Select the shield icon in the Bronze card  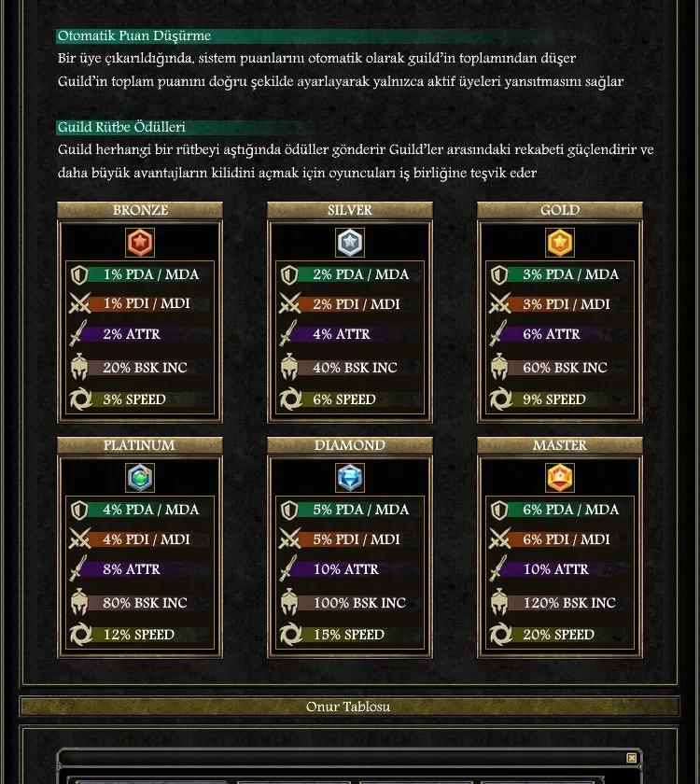(x=81, y=273)
